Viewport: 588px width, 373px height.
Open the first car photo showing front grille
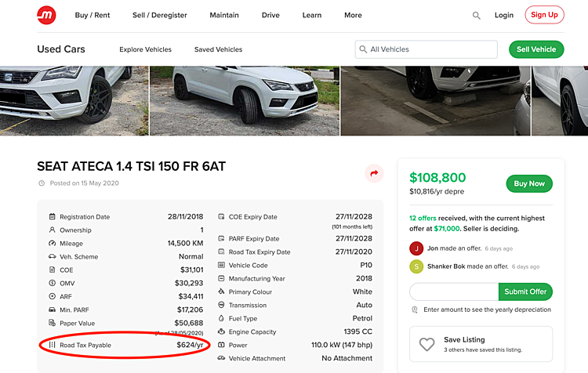(74, 101)
